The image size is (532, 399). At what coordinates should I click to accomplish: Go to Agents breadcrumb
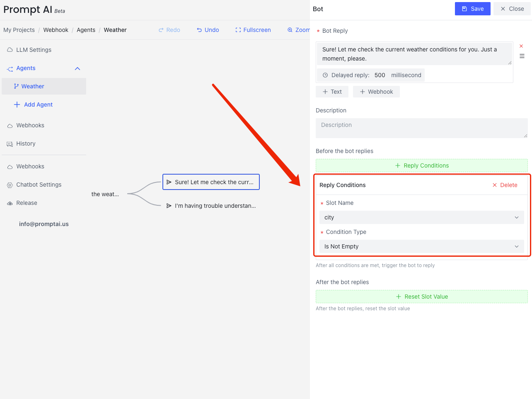point(86,30)
